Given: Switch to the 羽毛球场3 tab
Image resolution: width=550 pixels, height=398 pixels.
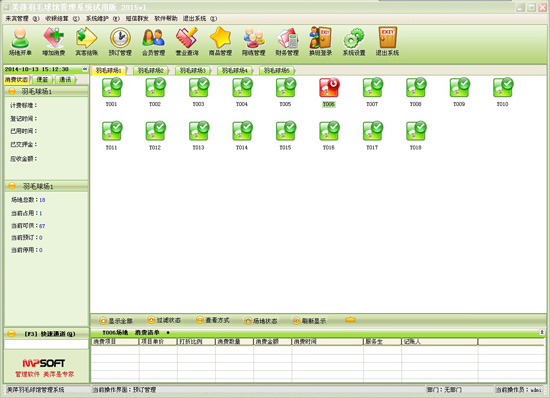Looking at the screenshot, I should [x=193, y=70].
